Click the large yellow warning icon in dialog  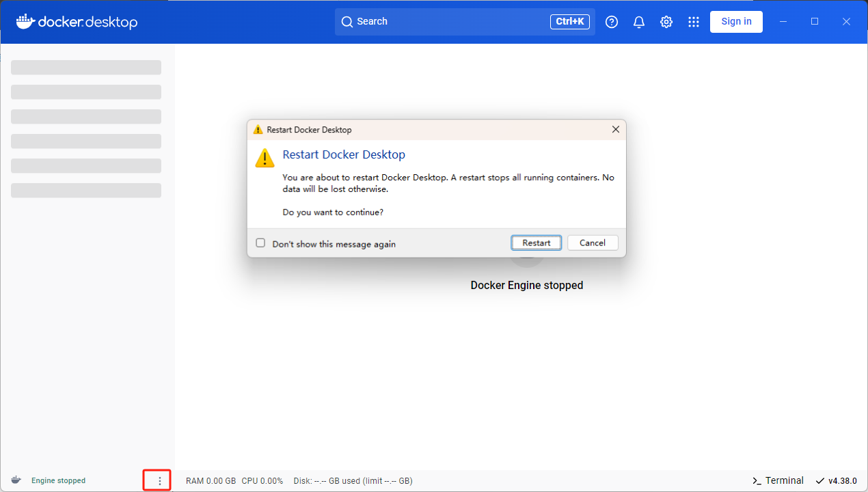[265, 158]
